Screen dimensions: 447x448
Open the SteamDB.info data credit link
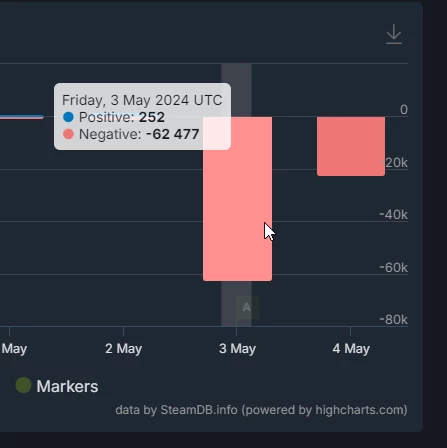199,410
